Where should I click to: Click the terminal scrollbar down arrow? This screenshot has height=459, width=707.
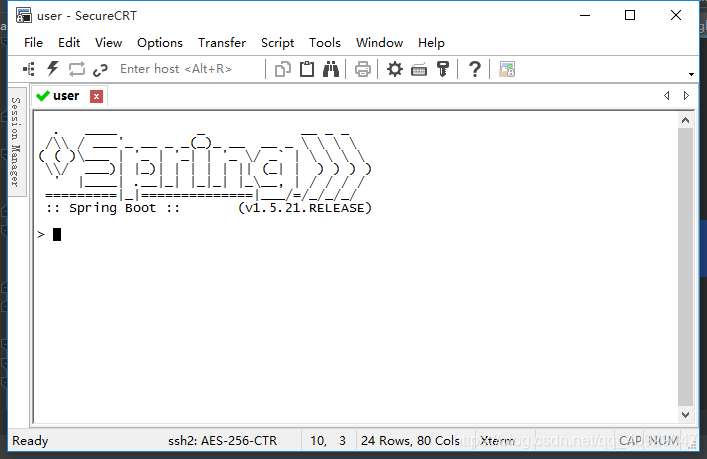point(685,415)
